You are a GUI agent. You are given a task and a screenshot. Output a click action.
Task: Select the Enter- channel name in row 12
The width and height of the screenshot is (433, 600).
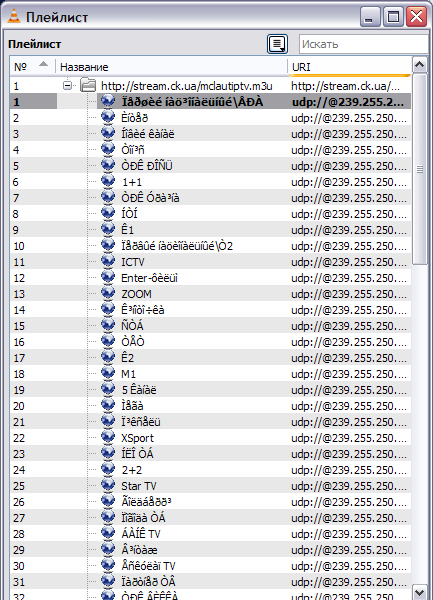point(150,278)
